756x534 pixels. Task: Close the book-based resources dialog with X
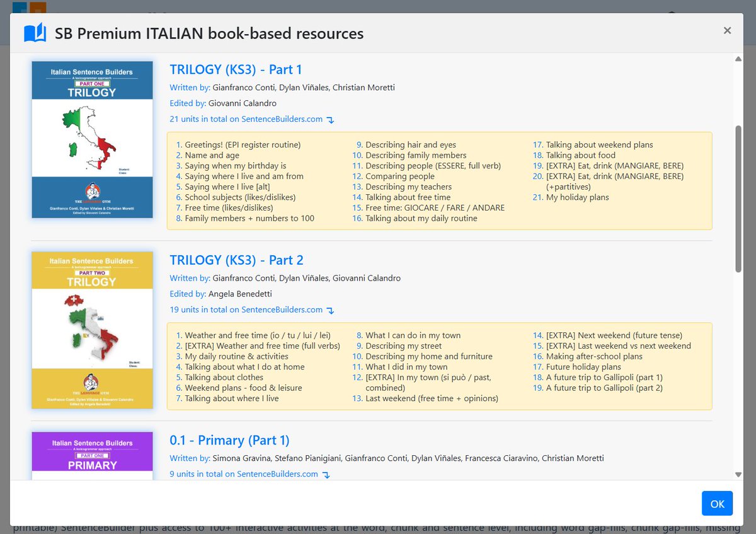(727, 30)
